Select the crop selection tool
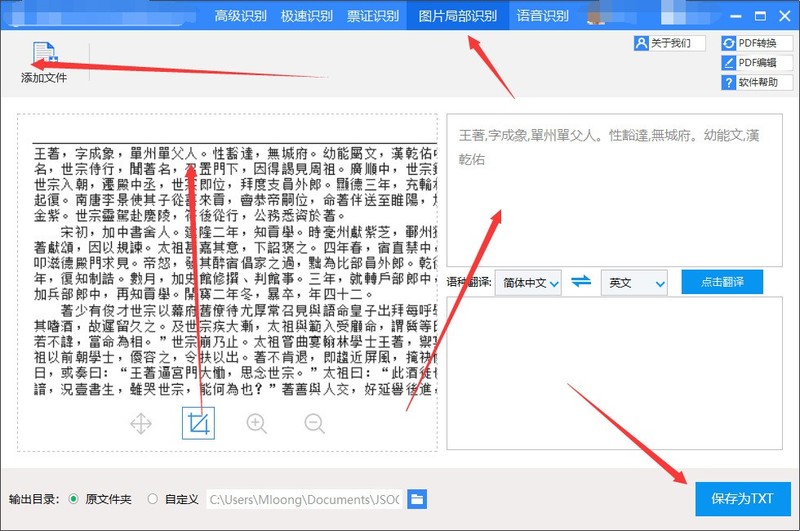 (198, 423)
